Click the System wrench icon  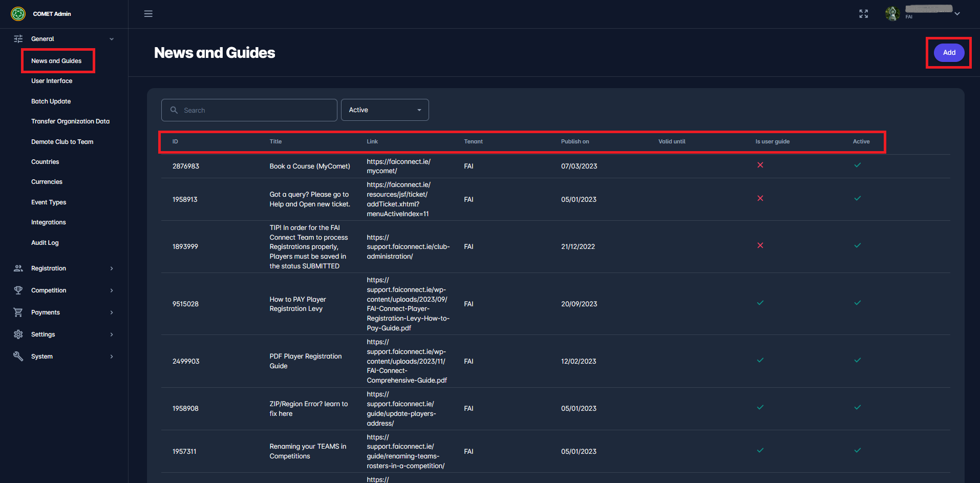point(18,356)
